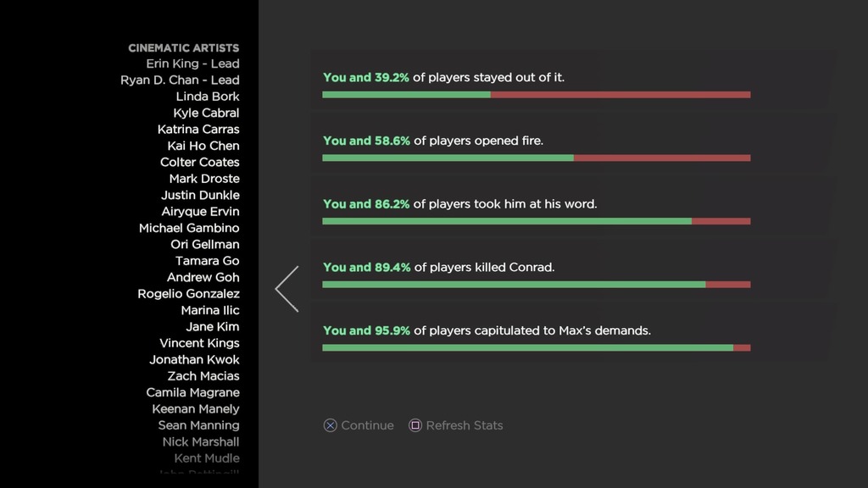This screenshot has width=868, height=488.
Task: Click the 'took him at his word' bar
Action: (x=536, y=221)
